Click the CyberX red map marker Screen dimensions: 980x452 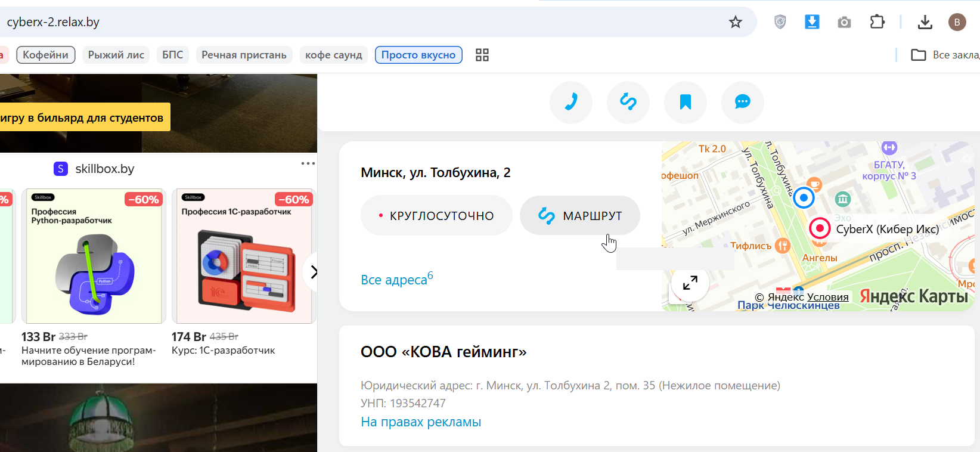pyautogui.click(x=820, y=228)
